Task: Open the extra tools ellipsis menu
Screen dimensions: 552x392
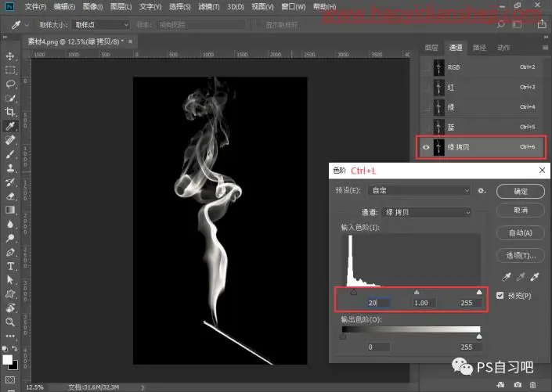Action: 10,336
